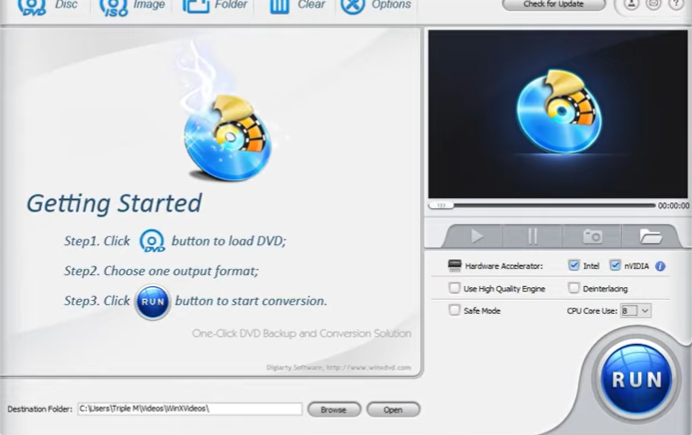Click the small RUN icon in Step3
This screenshot has height=435, width=692.
(x=152, y=302)
